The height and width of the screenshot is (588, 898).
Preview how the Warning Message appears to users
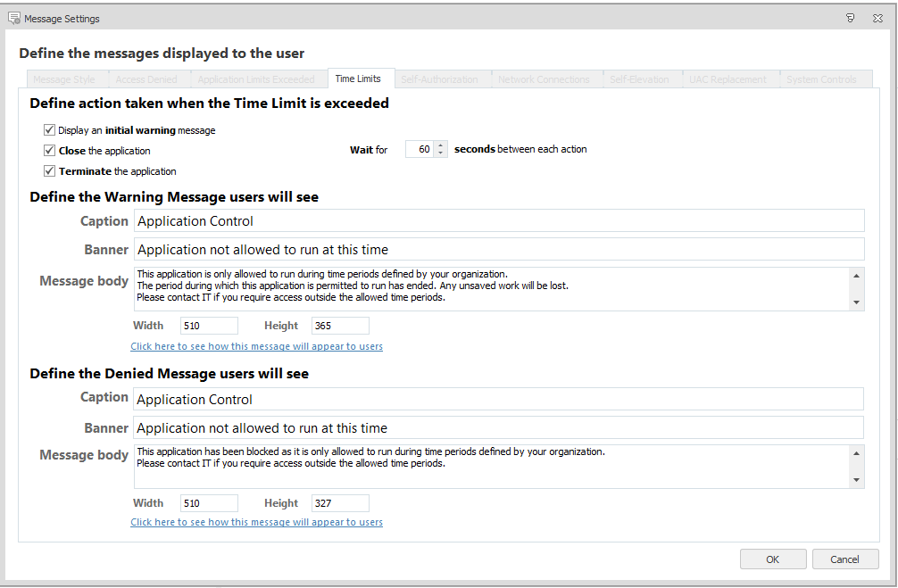256,346
